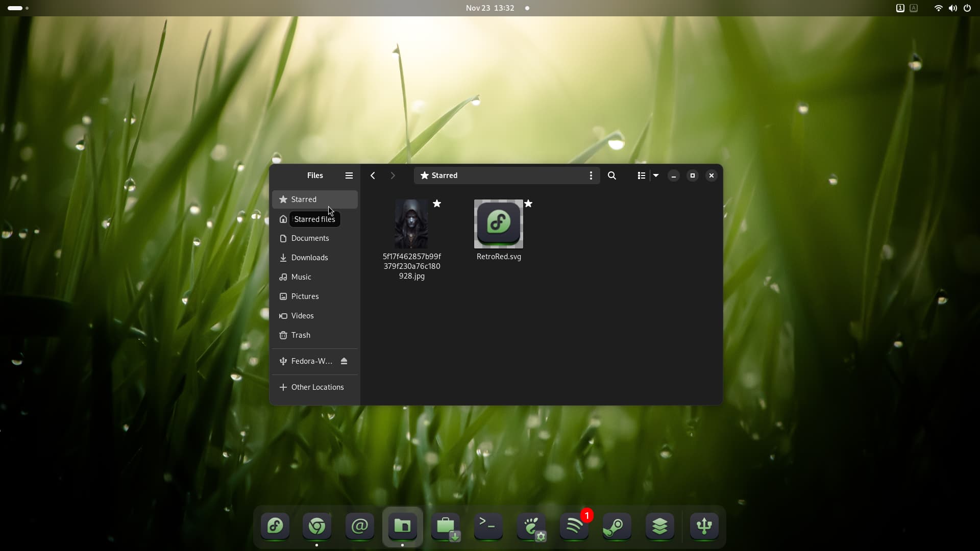Screen dimensions: 980x551
Task: Click the search magnifier icon
Action: click(612, 176)
